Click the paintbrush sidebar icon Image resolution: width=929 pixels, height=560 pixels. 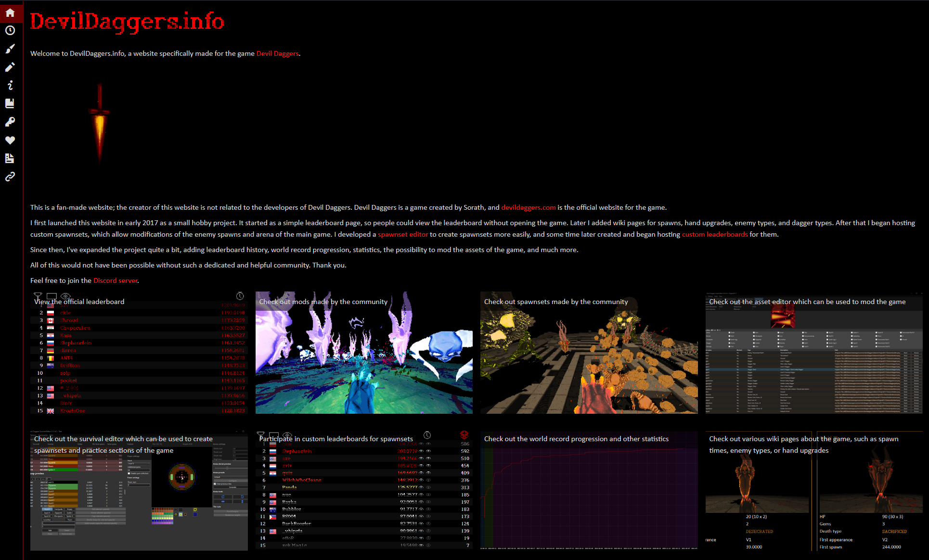(x=10, y=49)
